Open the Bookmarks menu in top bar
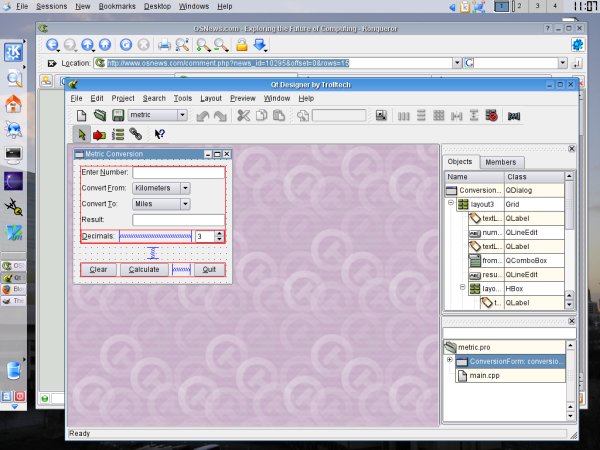The width and height of the screenshot is (600, 450). (x=117, y=6)
